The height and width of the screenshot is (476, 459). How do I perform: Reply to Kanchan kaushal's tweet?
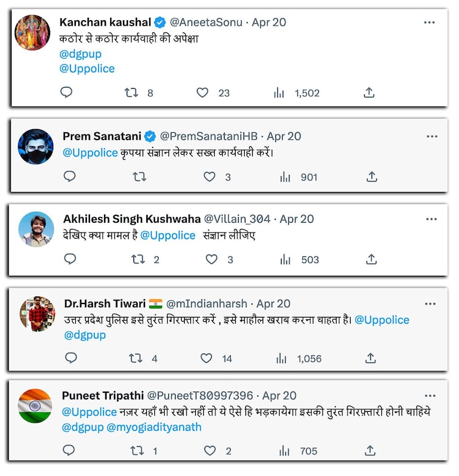67,93
